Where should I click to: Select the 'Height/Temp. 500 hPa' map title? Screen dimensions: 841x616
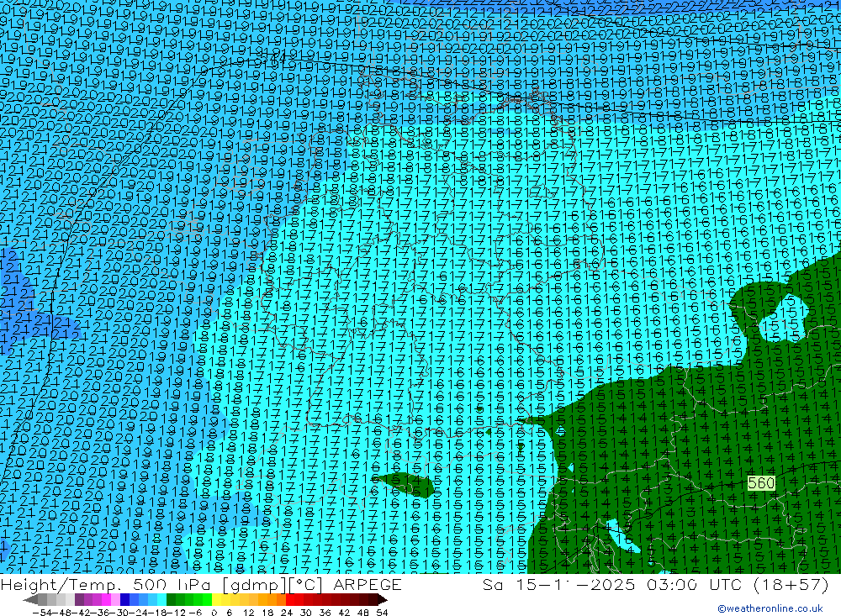108,585
